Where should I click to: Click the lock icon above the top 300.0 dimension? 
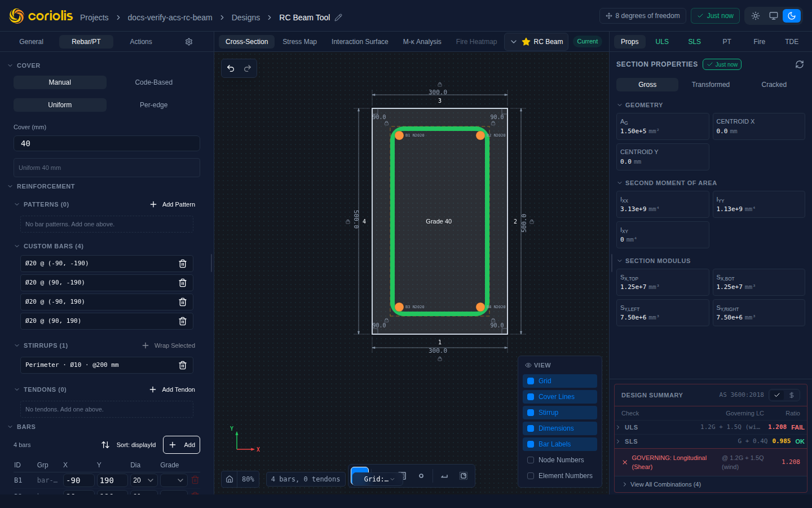pyautogui.click(x=440, y=85)
